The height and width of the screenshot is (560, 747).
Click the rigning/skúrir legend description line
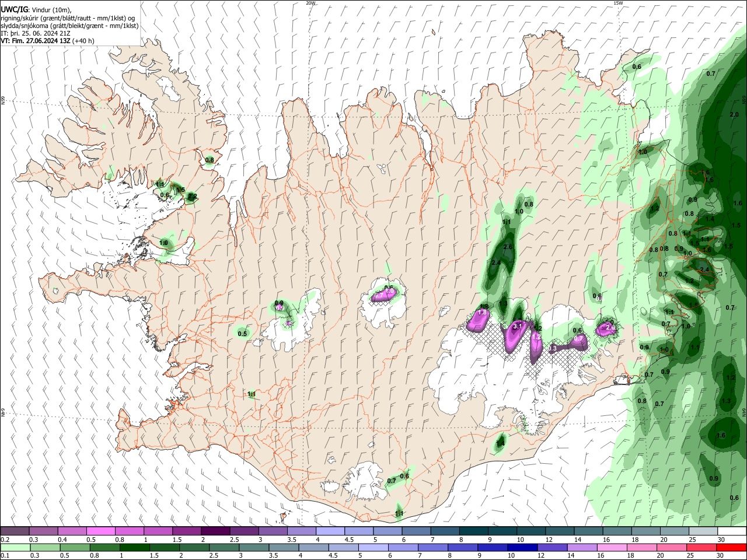[68, 18]
